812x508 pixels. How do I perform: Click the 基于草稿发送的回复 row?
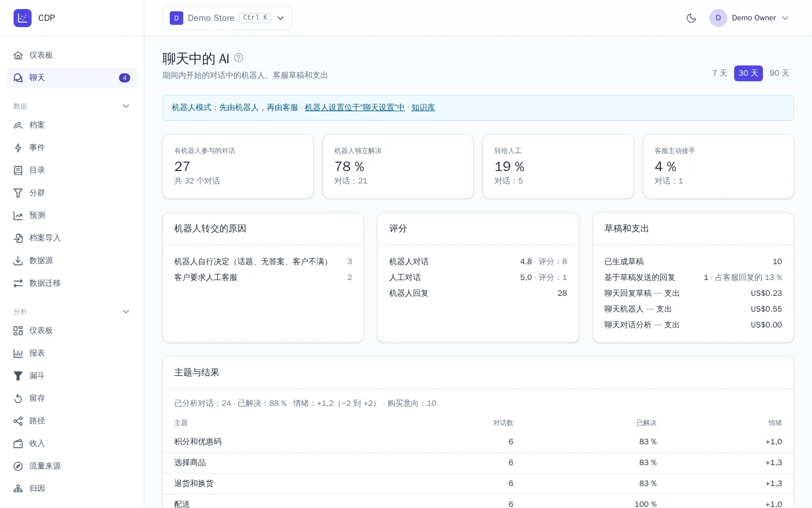click(x=693, y=278)
